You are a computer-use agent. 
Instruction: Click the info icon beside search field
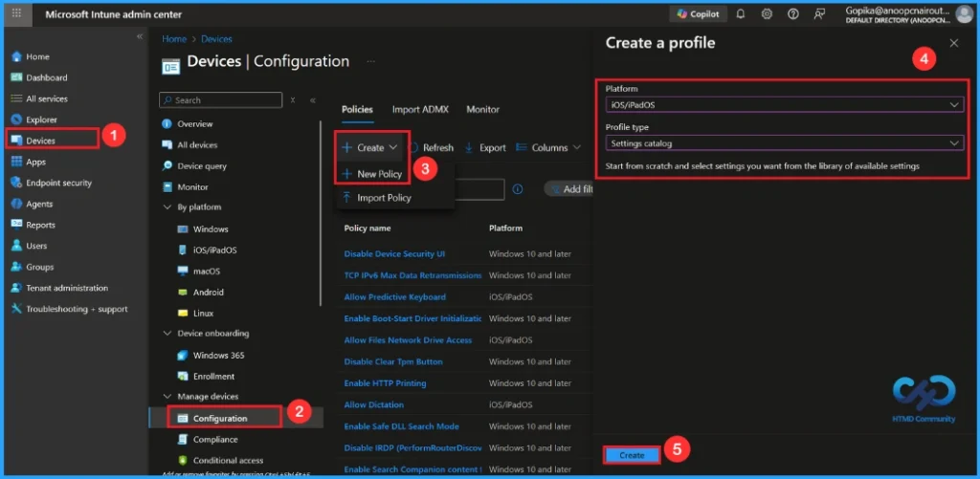pyautogui.click(x=518, y=189)
